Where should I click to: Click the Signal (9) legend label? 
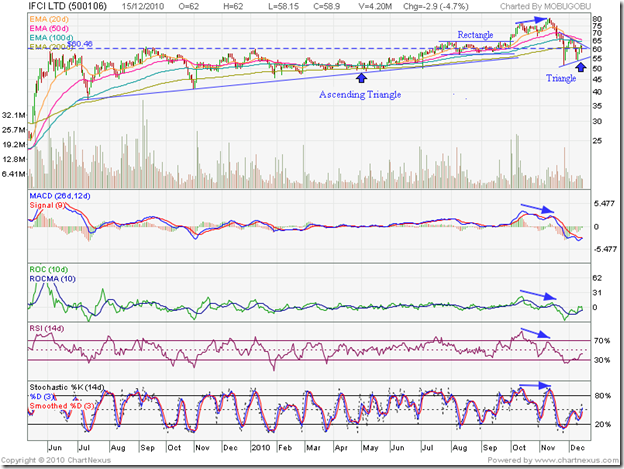click(47, 205)
